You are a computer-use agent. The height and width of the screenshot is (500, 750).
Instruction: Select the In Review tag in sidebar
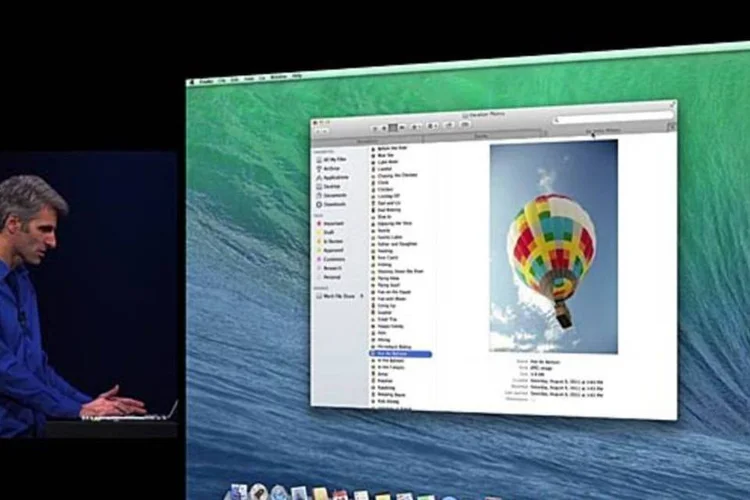(330, 241)
